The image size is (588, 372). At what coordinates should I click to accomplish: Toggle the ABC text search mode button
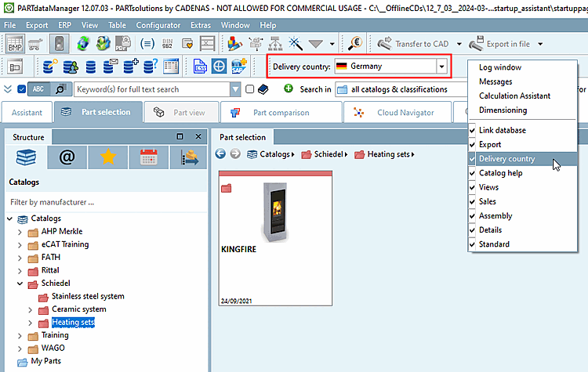coord(38,89)
